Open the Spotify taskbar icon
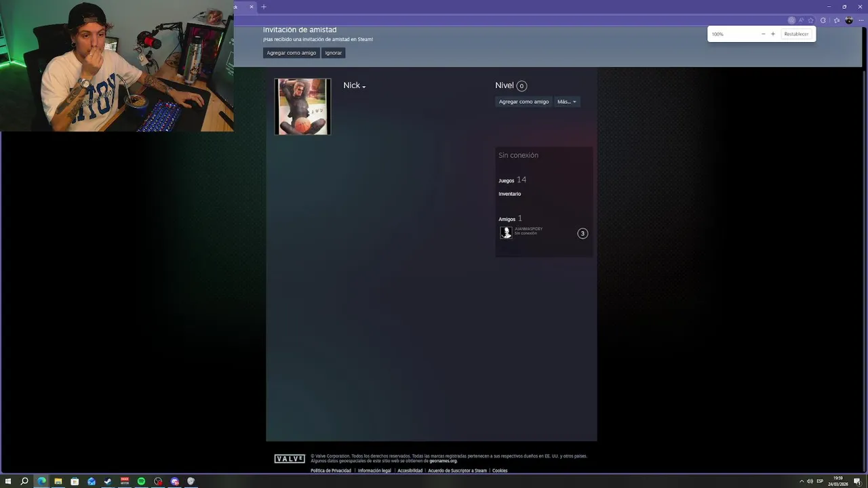Image resolution: width=868 pixels, height=488 pixels. (x=141, y=481)
